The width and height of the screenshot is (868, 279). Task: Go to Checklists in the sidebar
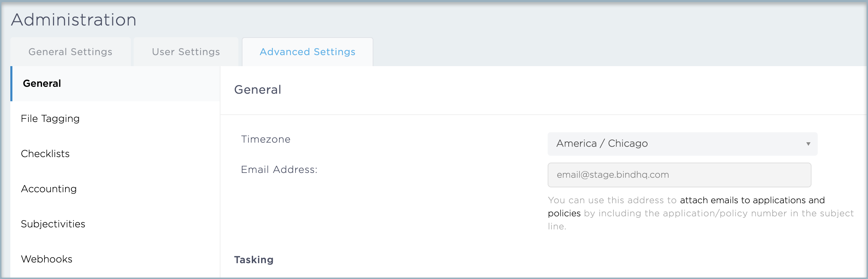[45, 154]
